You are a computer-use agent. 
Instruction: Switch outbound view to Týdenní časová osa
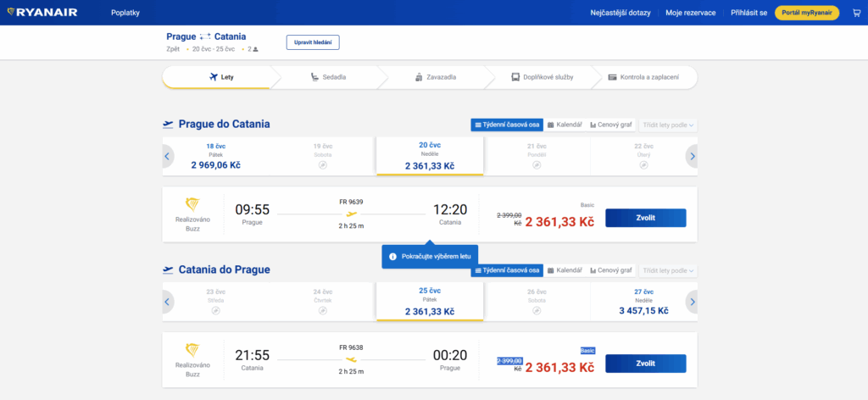click(507, 125)
